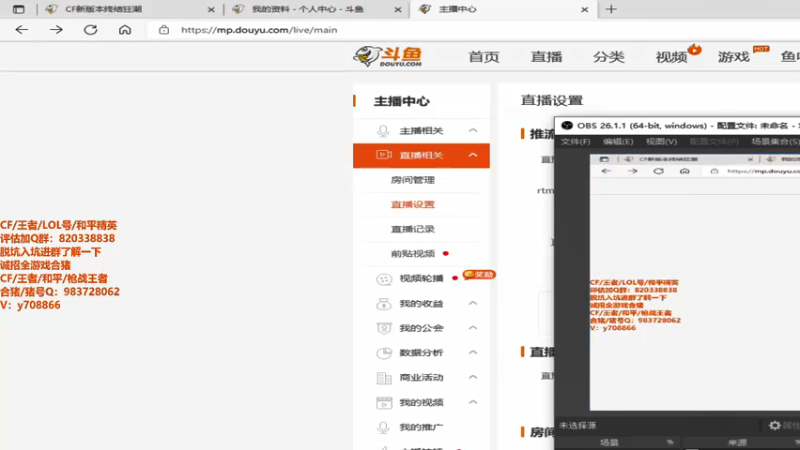Click the OBS preview canvas
The image size is (800, 450).
(695, 282)
